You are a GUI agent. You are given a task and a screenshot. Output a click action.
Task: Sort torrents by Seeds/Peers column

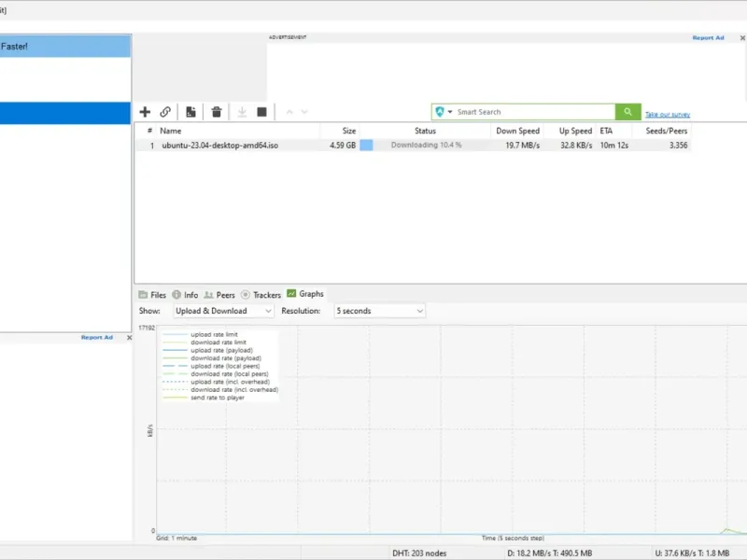coord(666,131)
